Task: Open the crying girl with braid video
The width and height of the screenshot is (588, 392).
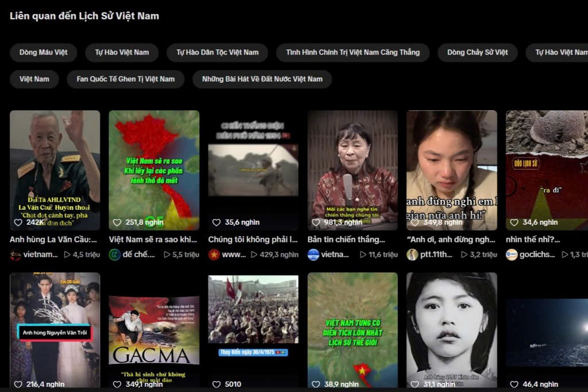Action: point(452,170)
